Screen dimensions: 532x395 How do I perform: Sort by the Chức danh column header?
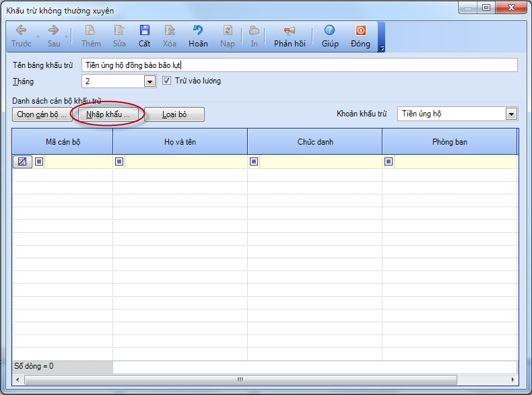coord(315,142)
